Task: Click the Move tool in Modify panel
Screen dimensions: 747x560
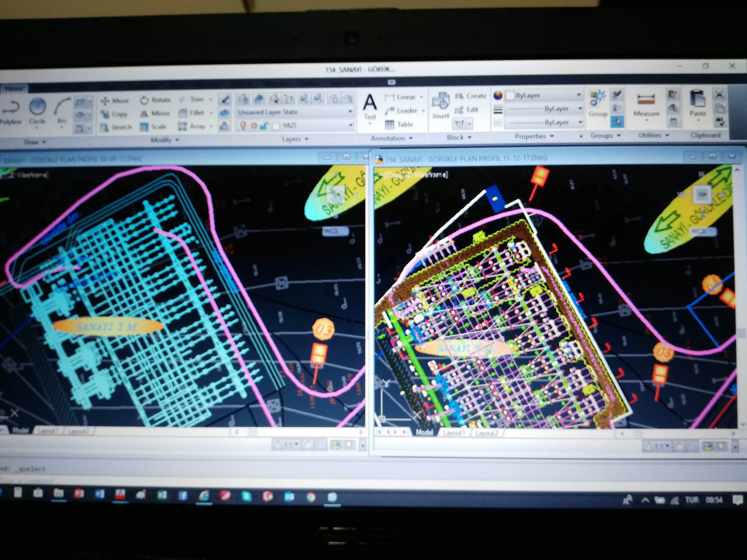Action: (x=115, y=101)
